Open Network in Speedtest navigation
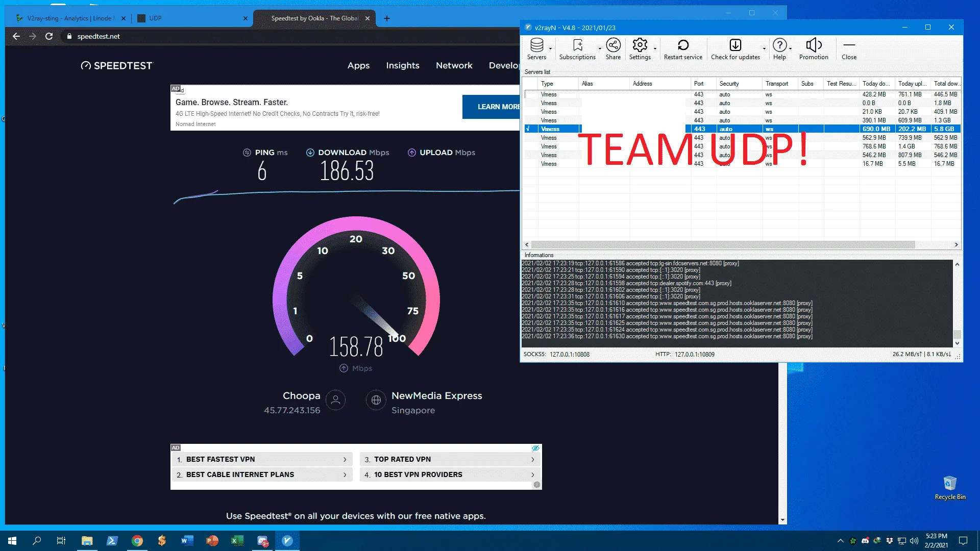Viewport: 980px width, 551px height. [454, 65]
